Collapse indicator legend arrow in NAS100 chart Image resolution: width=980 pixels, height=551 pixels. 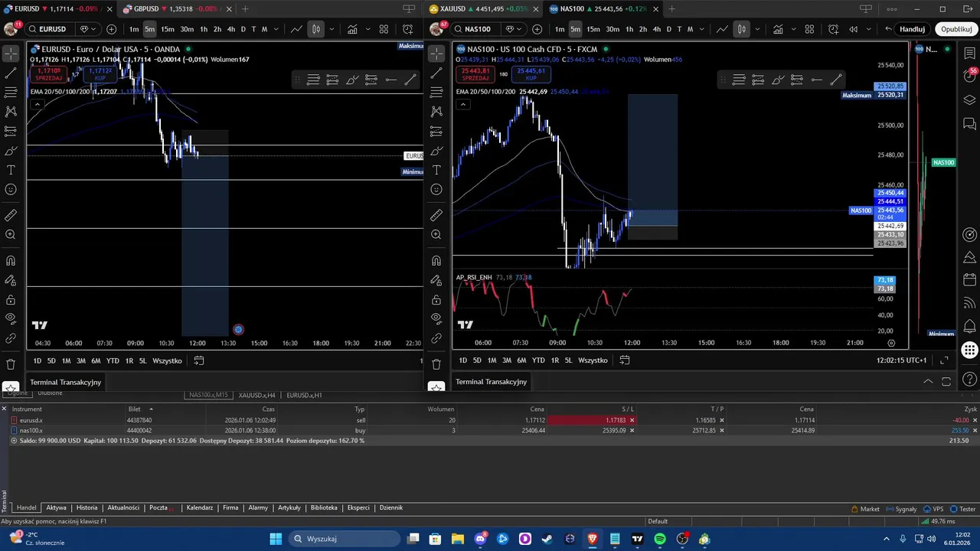(462, 105)
